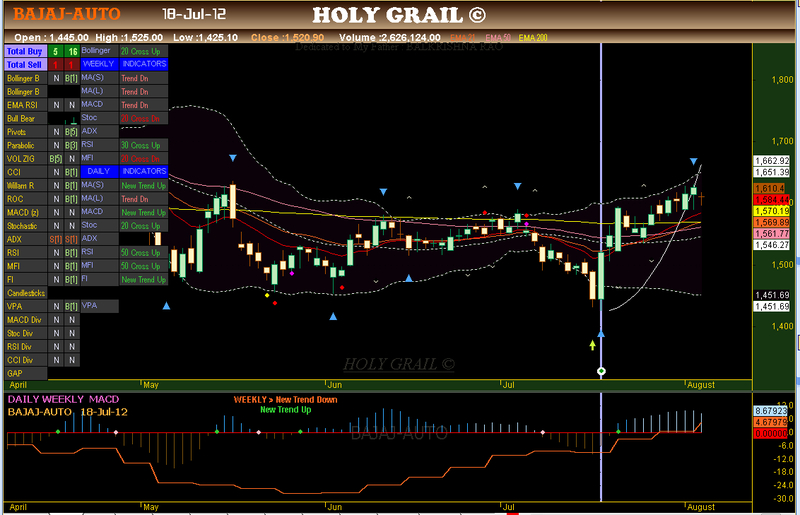Screen dimensions: 800x515
Task: Select the VPA label in the first column
Action: coord(26,306)
